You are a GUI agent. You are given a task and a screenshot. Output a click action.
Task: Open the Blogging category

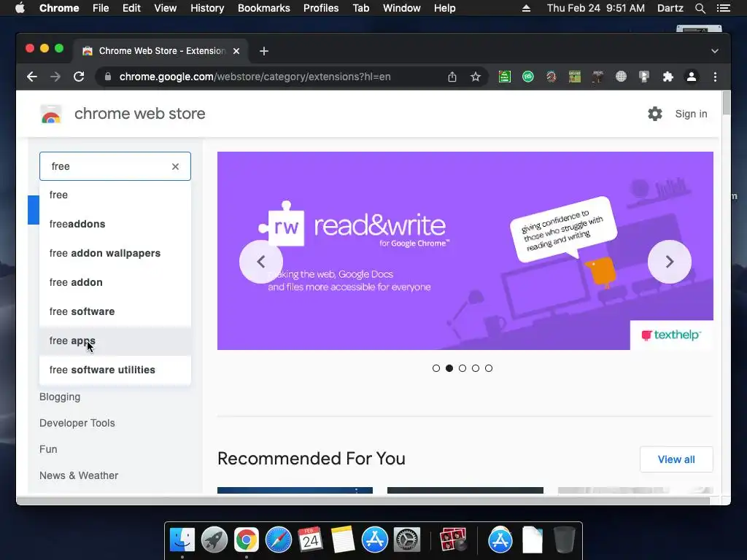click(x=60, y=397)
